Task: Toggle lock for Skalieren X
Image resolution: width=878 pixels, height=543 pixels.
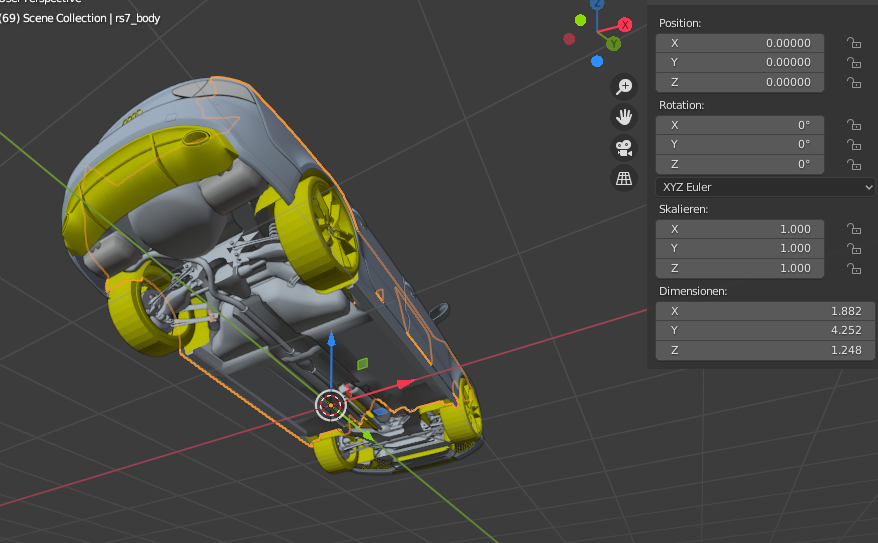Action: (853, 229)
